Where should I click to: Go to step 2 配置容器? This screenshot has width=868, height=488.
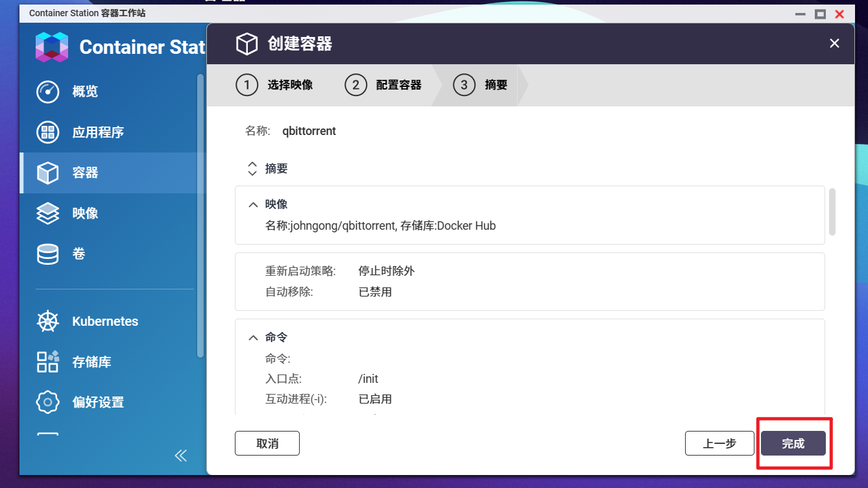coord(383,85)
